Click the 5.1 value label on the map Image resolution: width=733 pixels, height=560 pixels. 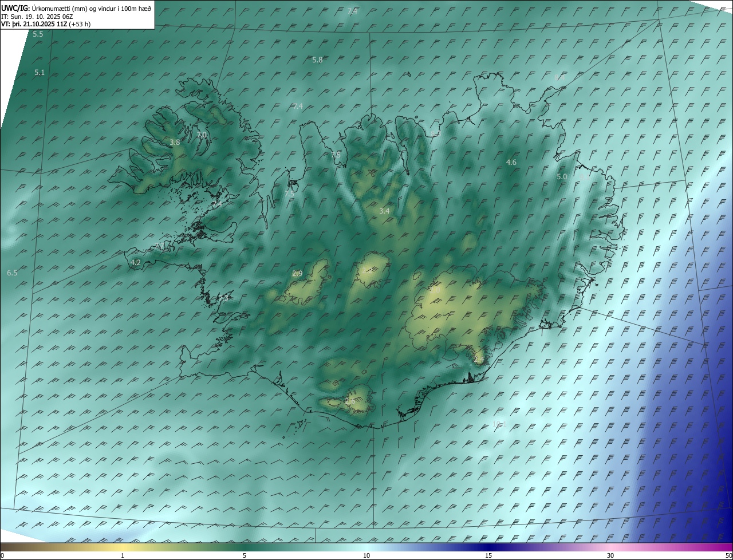[x=40, y=73]
